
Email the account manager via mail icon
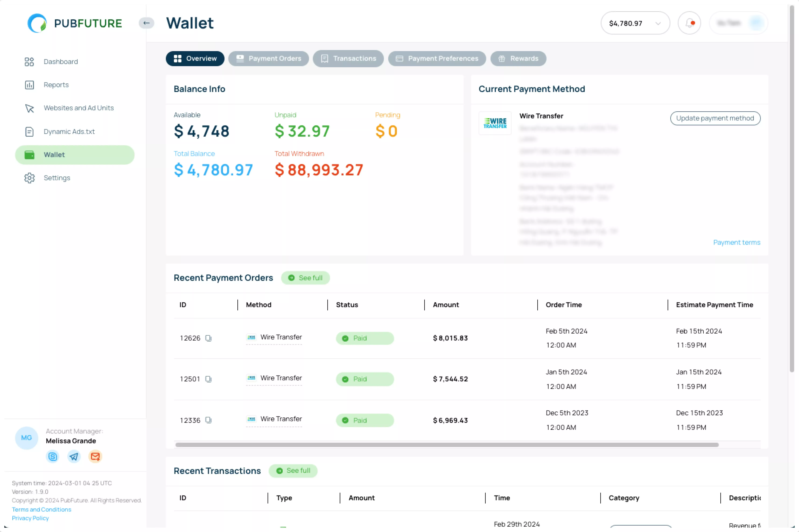pos(95,457)
